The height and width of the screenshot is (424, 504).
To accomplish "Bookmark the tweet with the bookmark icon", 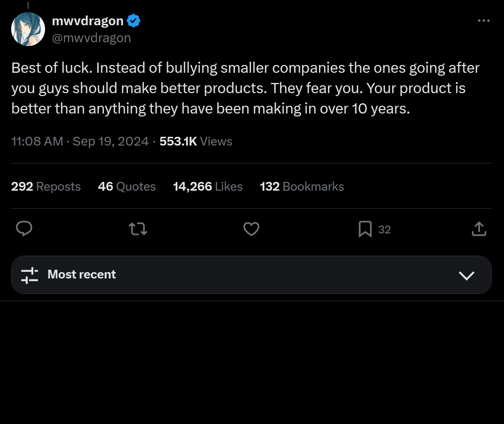I will 365,229.
